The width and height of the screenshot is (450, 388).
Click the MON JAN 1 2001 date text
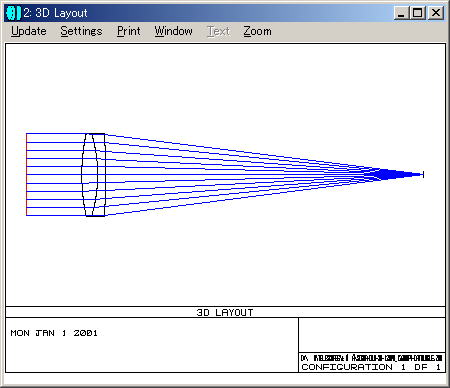[54, 333]
